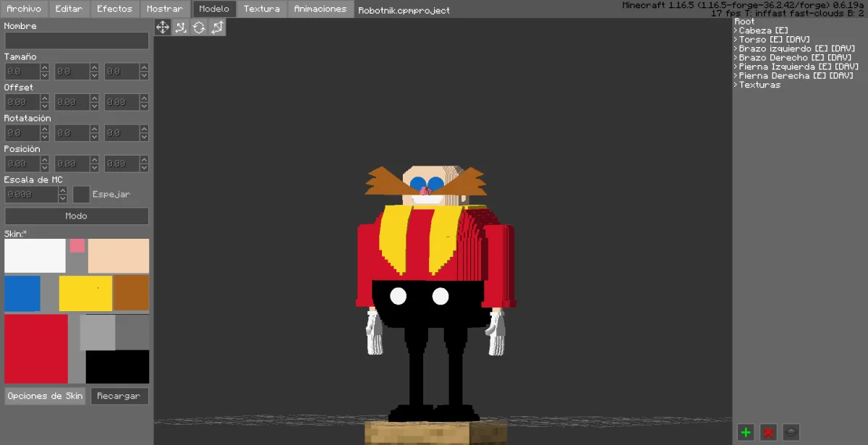This screenshot has width=868, height=445.
Task: Increase the second Tamaño value with up arrow
Action: 94,68
